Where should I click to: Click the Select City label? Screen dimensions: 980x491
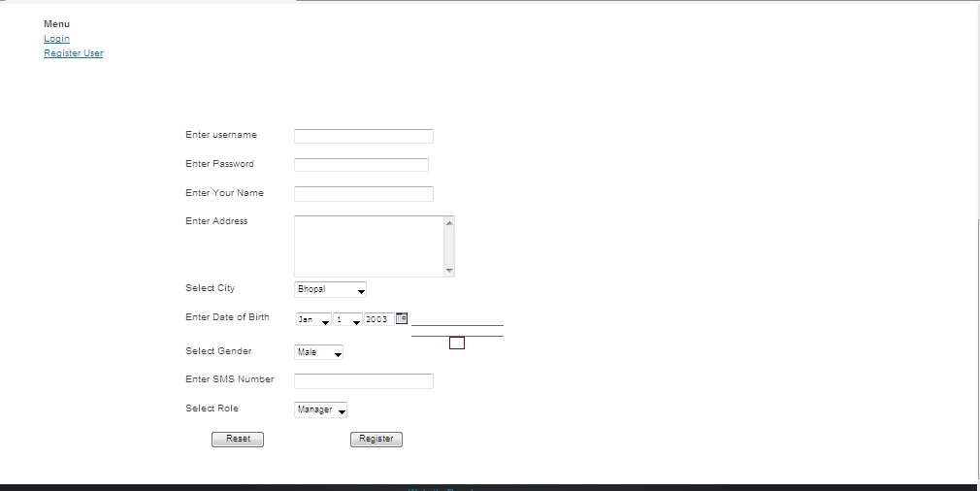(210, 288)
